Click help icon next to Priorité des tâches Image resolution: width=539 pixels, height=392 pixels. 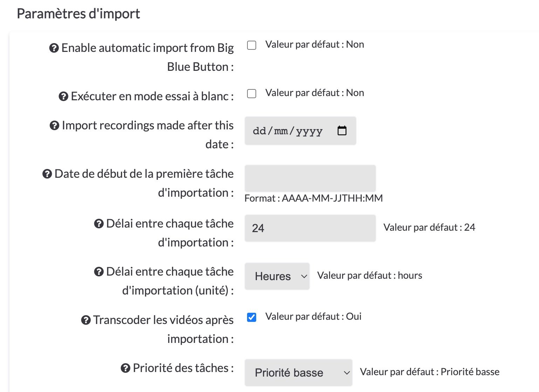coord(125,368)
